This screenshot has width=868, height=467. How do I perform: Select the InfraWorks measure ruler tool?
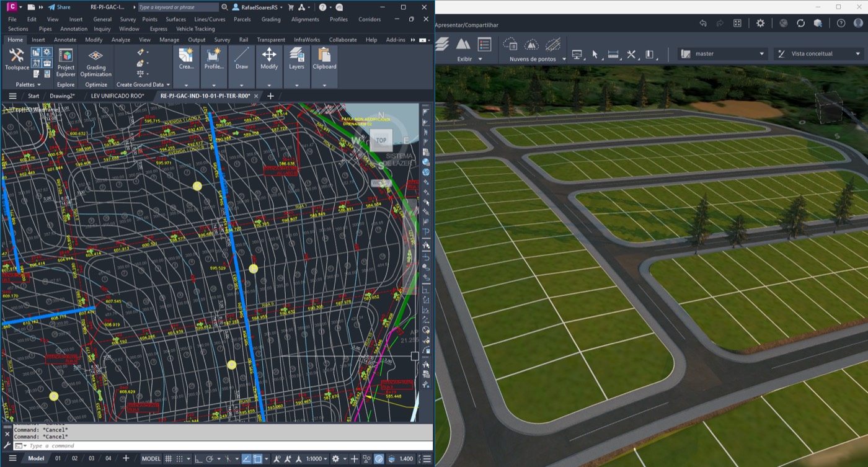[613, 55]
